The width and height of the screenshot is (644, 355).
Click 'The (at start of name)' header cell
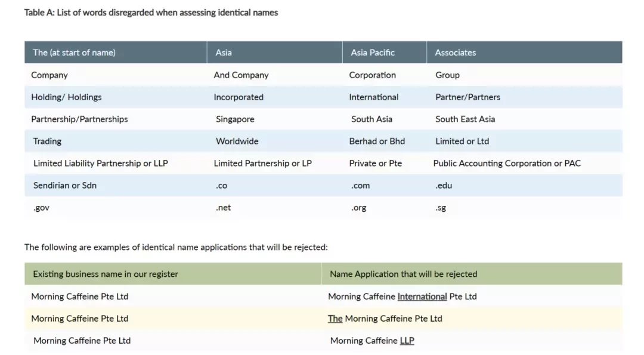coord(116,52)
